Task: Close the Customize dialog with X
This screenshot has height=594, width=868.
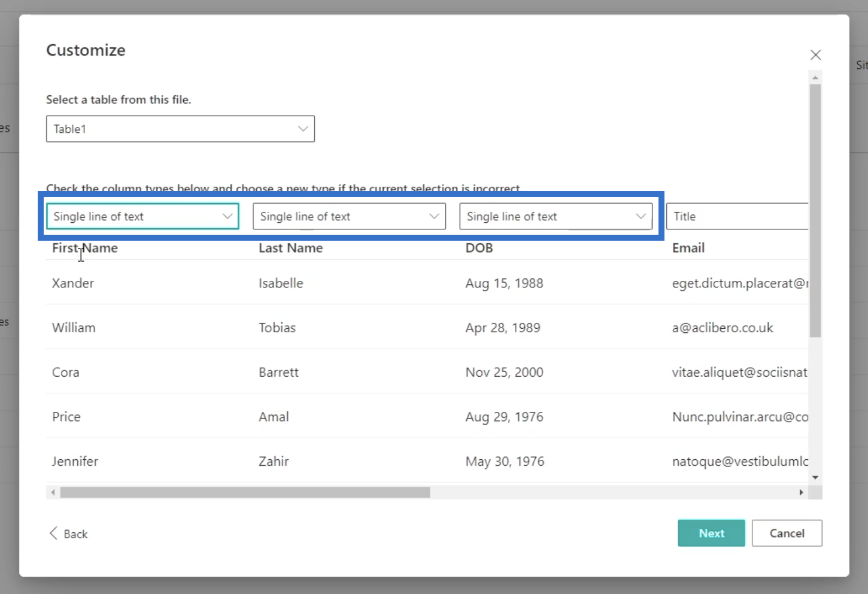Action: coord(815,55)
